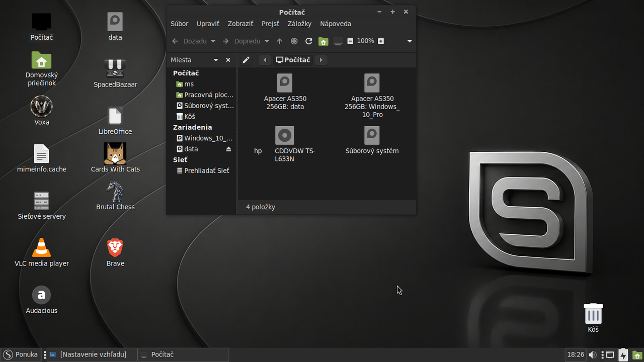Close the Miesta sidebar panel

228,60
